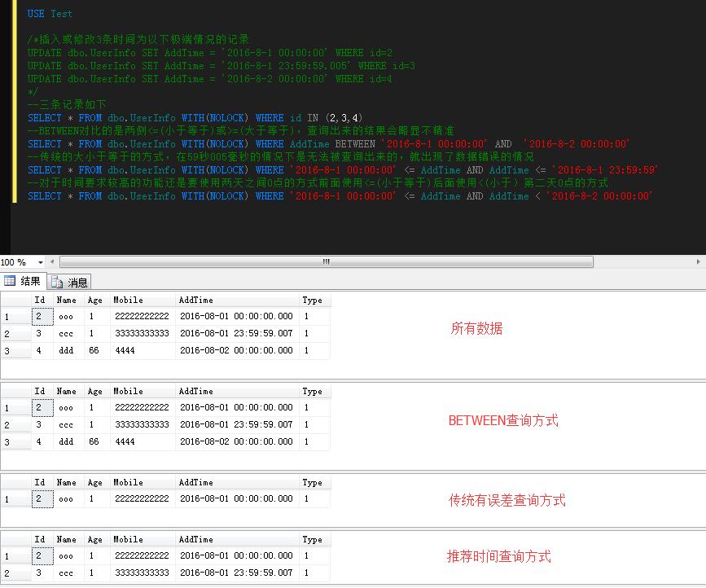Screen dimensions: 706x588
Task: Place cursor on the USE Test line
Action: (x=50, y=14)
